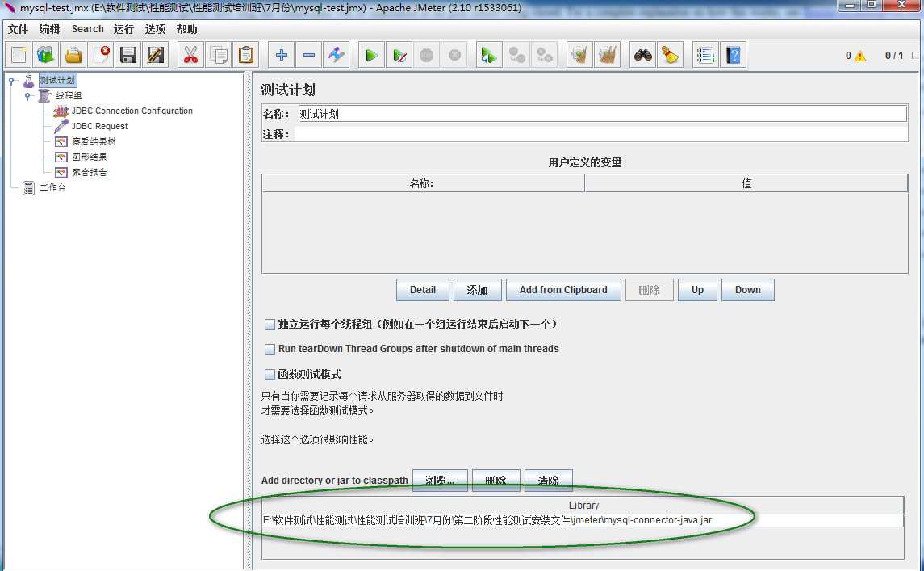This screenshot has width=924, height=571.
Task: Click the Cut scissors icon
Action: pyautogui.click(x=190, y=56)
